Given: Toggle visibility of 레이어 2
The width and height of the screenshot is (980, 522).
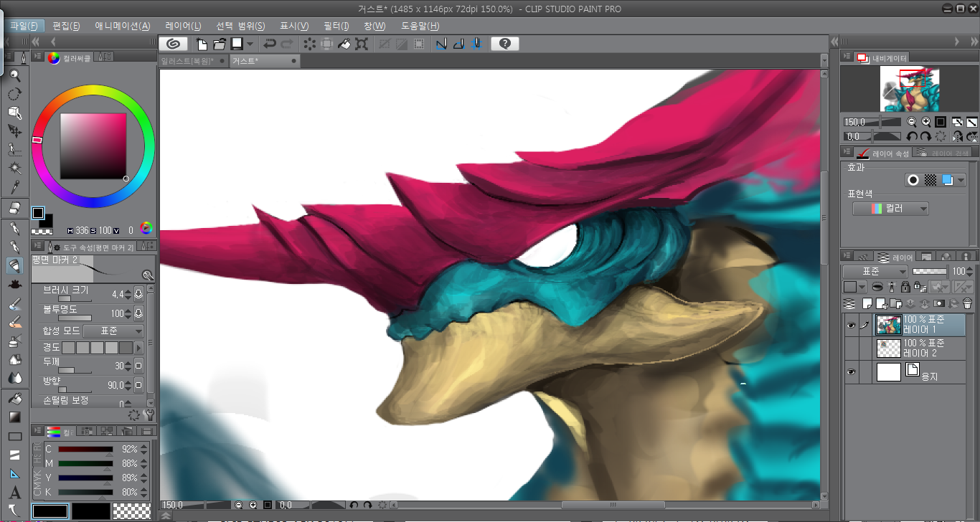Looking at the screenshot, I should 850,348.
